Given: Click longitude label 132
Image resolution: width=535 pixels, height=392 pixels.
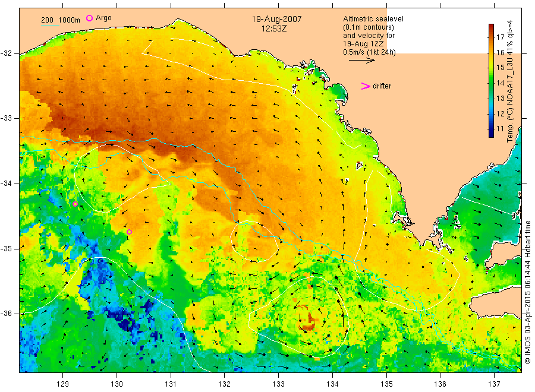Looking at the screenshot, I should click(225, 384).
